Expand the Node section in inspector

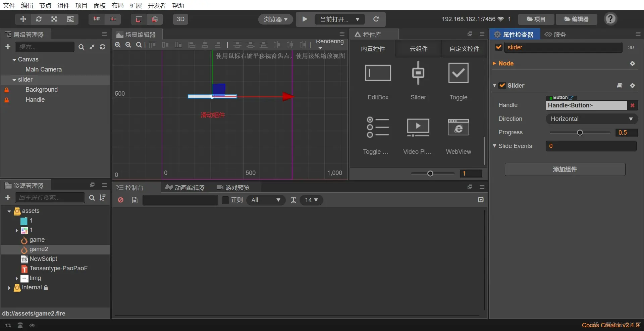pyautogui.click(x=494, y=63)
